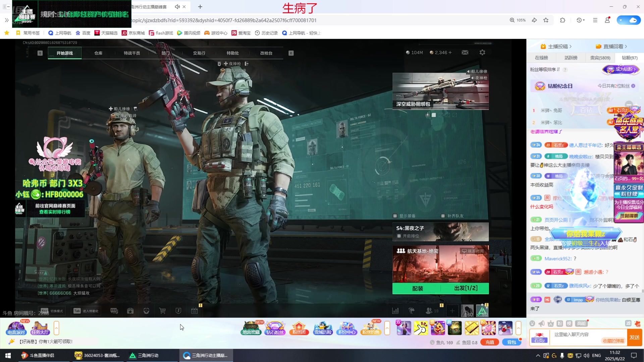Viewport: 644px width, 362px height.
Task: Switch to the 贵宾(5809) tab
Action: (600, 58)
